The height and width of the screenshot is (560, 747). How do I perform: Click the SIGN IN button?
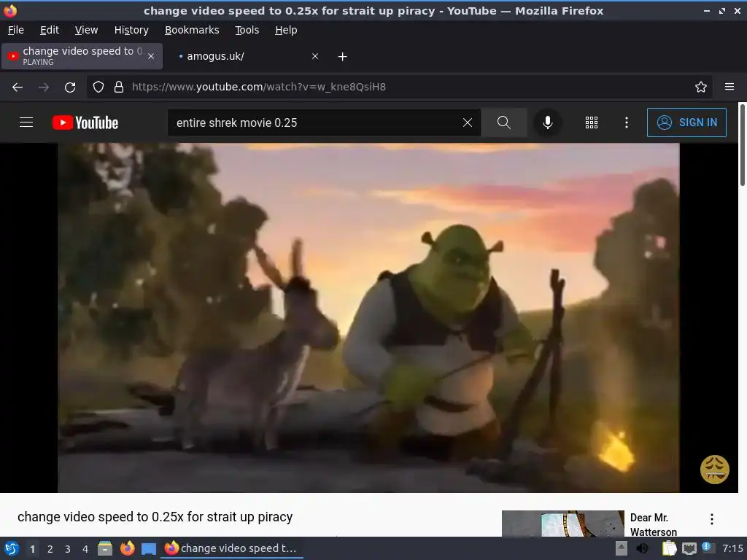[x=686, y=122]
